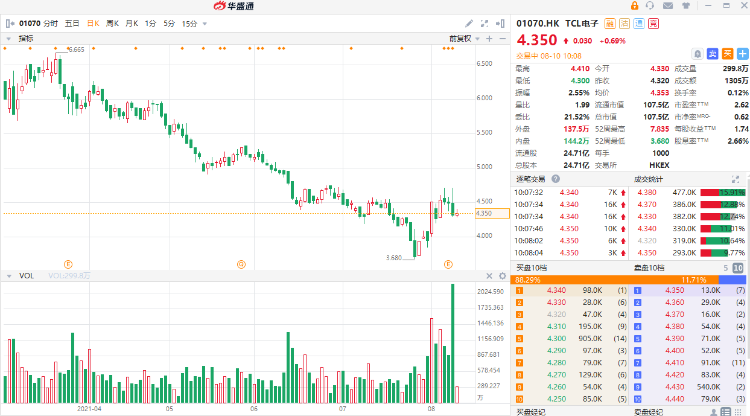The image size is (750, 416).
Task: Click the 买盘10档 bid header
Action: click(531, 268)
